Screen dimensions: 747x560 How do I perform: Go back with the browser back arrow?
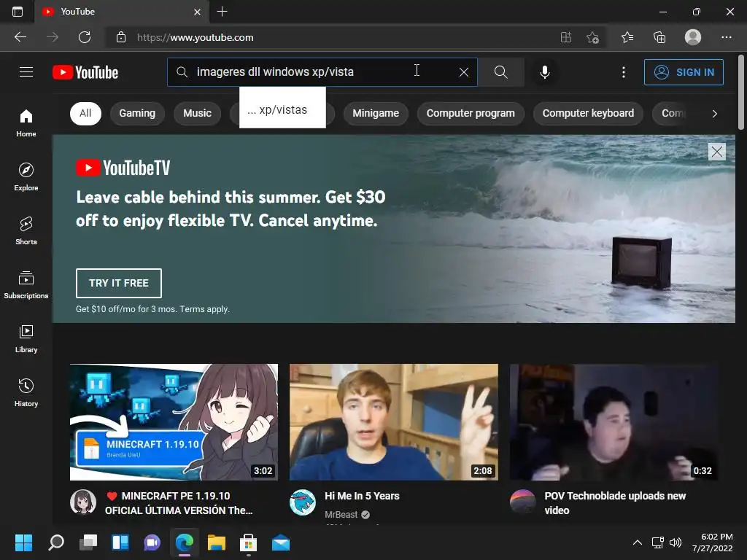tap(20, 37)
